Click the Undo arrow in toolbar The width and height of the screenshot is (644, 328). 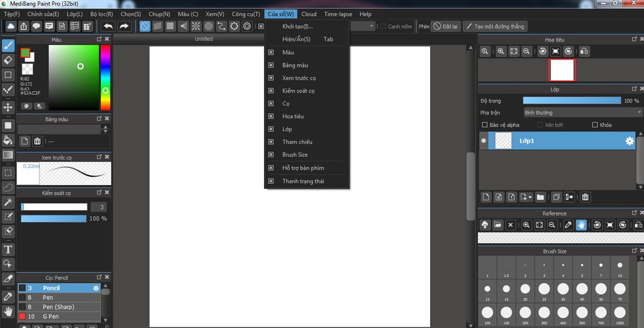pos(108,26)
